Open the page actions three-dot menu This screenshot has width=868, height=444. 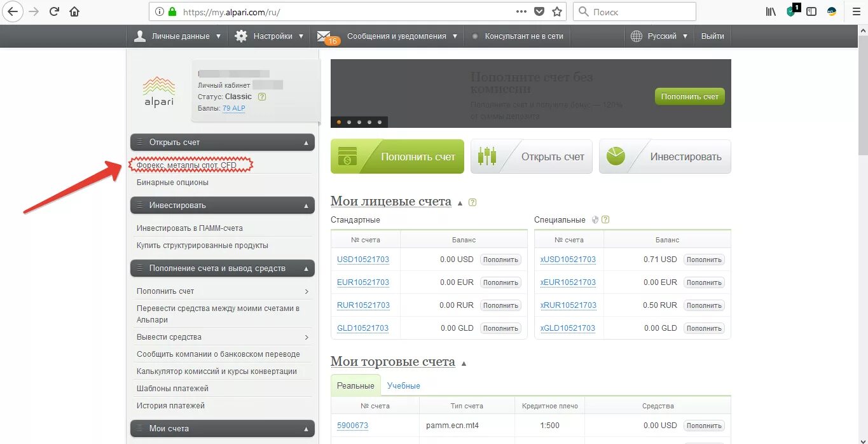point(521,11)
